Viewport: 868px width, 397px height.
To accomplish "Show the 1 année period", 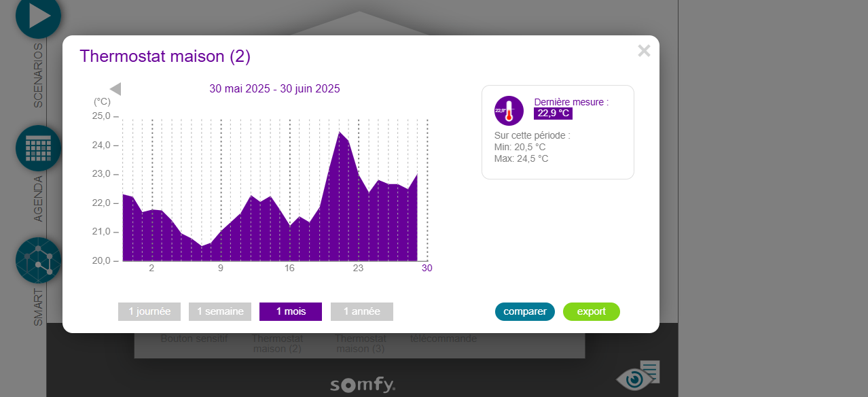I will [361, 311].
